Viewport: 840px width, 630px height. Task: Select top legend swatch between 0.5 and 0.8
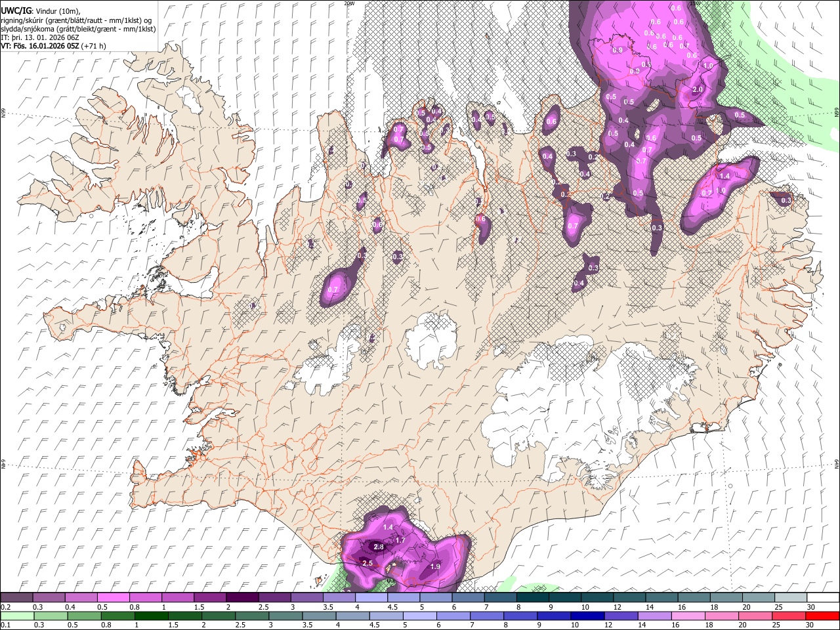point(113,598)
